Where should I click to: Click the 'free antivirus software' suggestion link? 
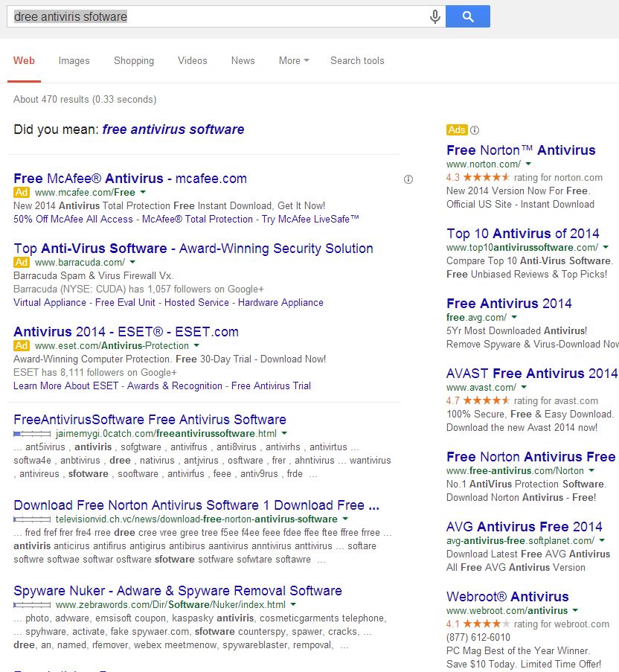[173, 129]
